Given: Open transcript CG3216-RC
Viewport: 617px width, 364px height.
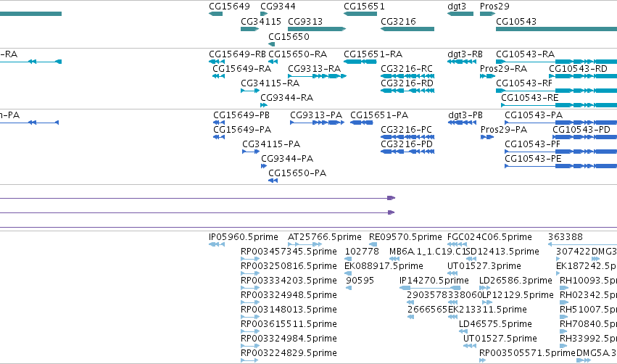Looking at the screenshot, I should (x=407, y=69).
